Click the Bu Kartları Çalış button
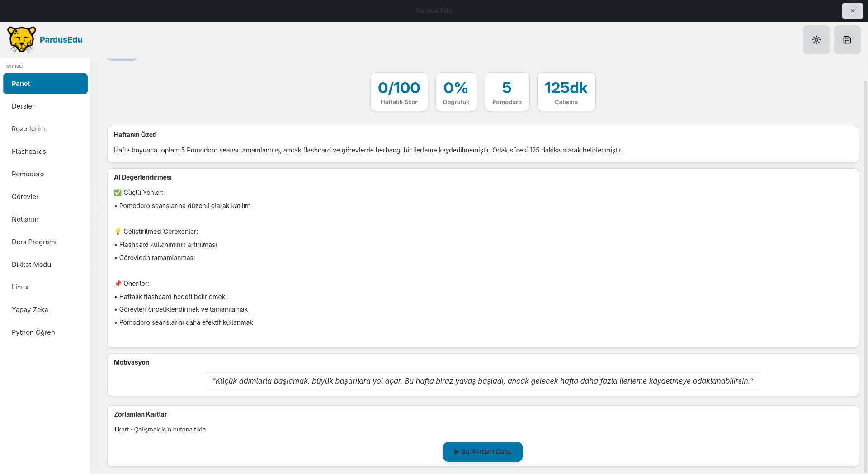Screen dimensions: 868x474 pos(482,452)
